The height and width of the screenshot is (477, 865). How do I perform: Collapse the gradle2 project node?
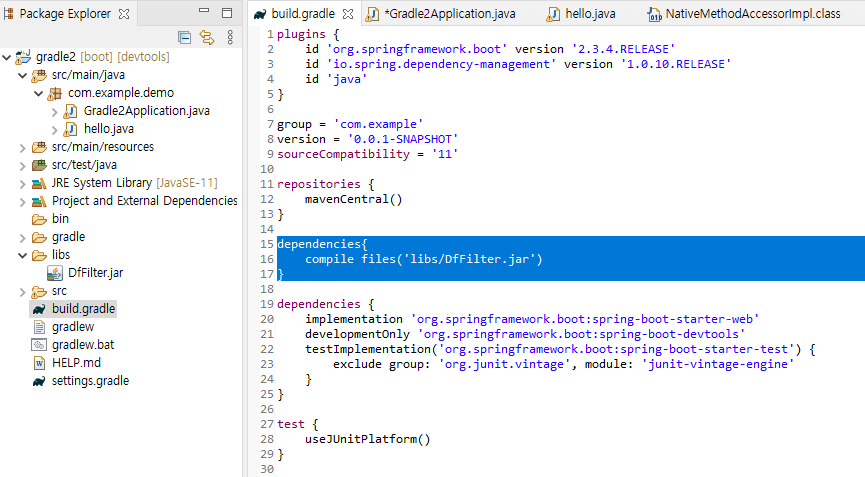7,57
